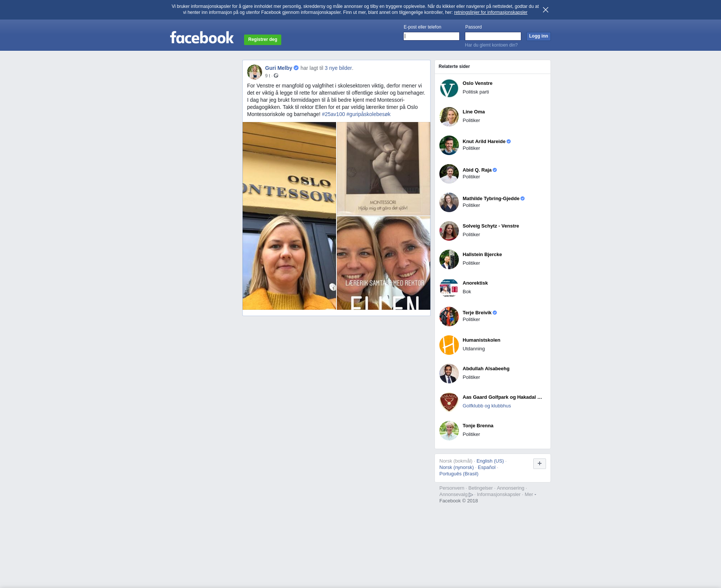Click the Registrer deg button

click(262, 39)
